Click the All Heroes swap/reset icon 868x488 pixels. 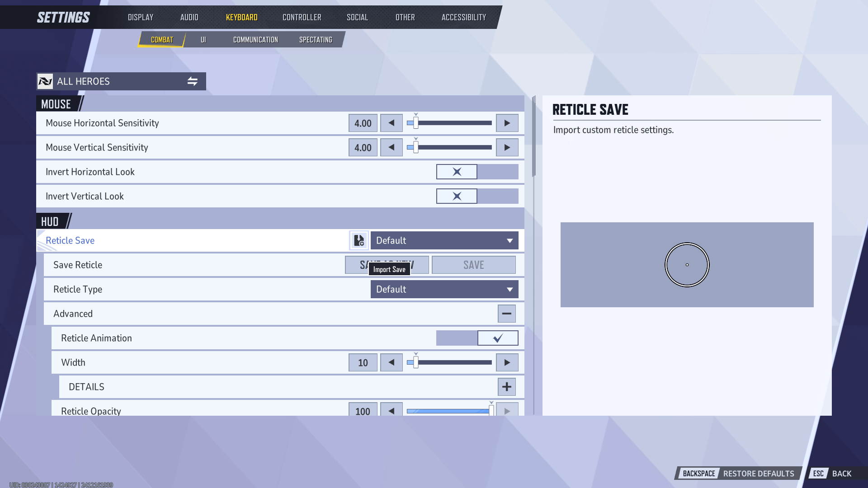click(193, 81)
